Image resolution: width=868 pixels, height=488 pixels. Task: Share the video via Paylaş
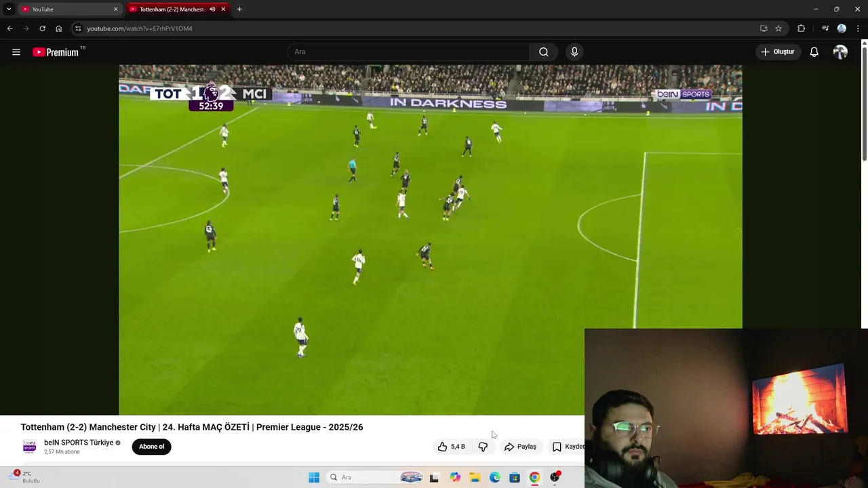(x=521, y=447)
